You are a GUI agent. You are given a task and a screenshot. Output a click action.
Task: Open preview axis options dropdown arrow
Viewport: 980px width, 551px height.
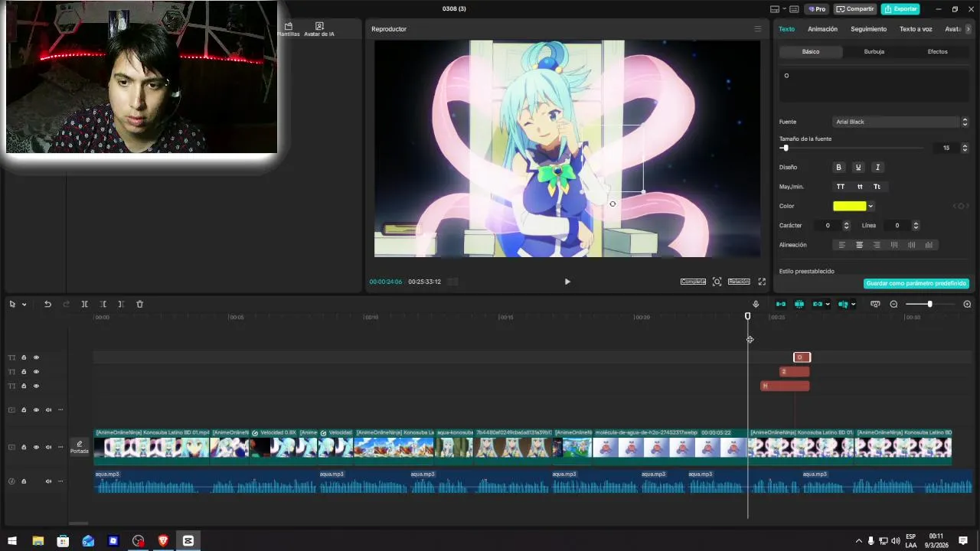click(853, 304)
